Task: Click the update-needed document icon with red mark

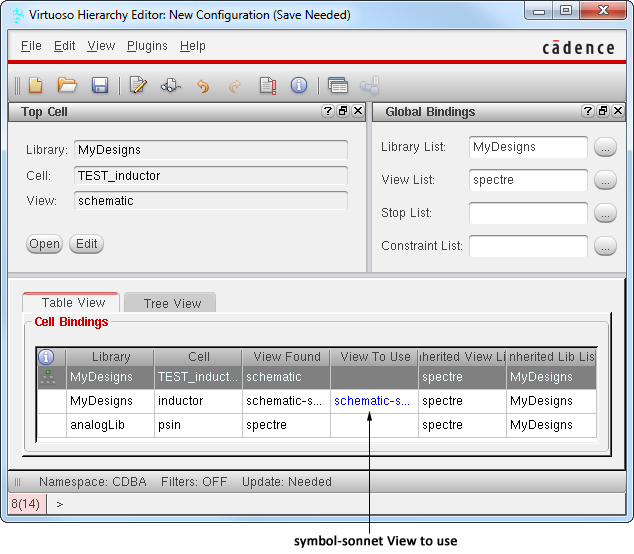Action: click(267, 86)
